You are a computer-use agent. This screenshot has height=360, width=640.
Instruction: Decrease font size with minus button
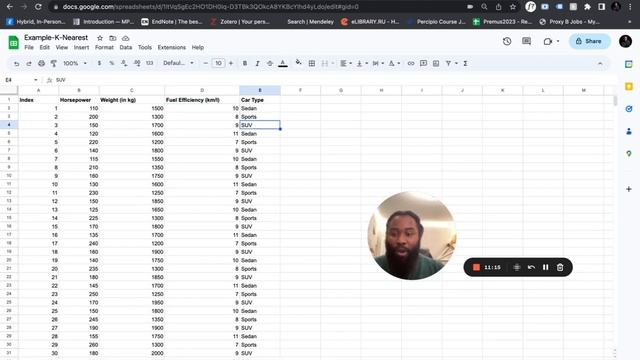tap(206, 64)
